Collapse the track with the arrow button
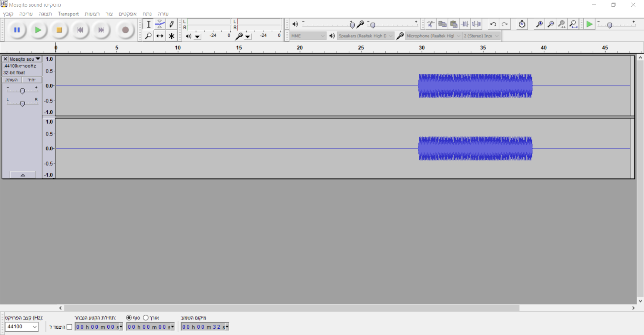This screenshot has width=644, height=335. [x=23, y=175]
